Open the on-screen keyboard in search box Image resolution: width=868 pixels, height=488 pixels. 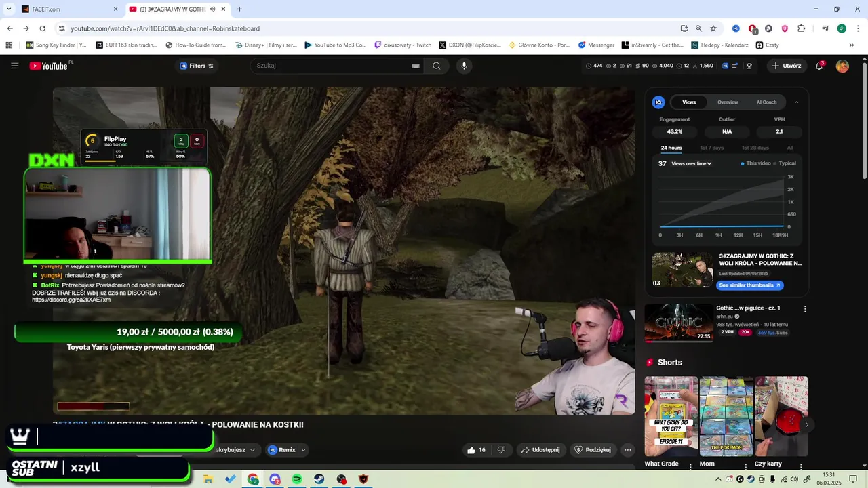pyautogui.click(x=415, y=66)
